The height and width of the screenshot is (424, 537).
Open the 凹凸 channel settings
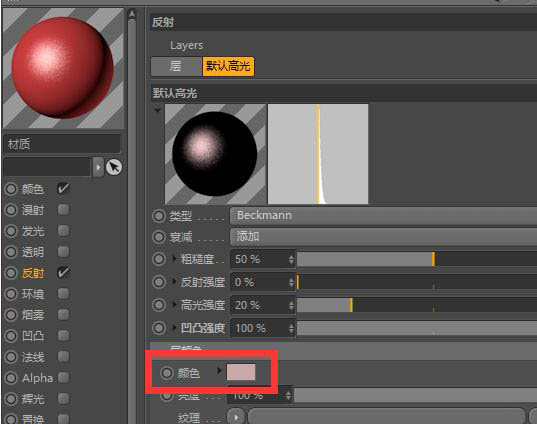[33, 336]
